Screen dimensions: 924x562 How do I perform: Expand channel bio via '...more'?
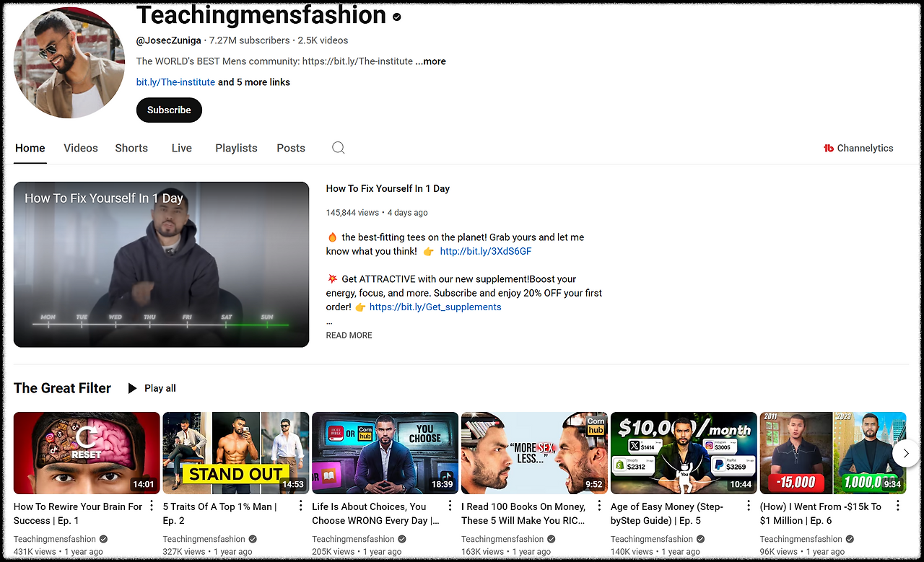click(430, 61)
